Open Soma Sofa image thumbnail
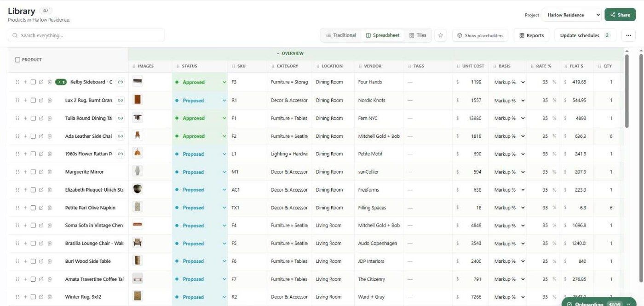644x306 pixels. click(x=137, y=225)
